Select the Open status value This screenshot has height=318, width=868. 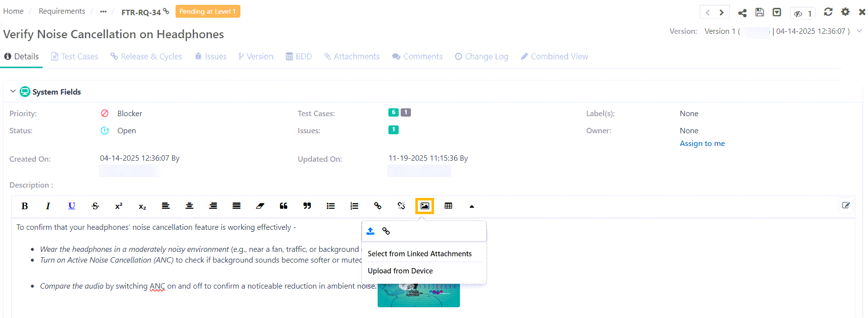click(x=127, y=130)
